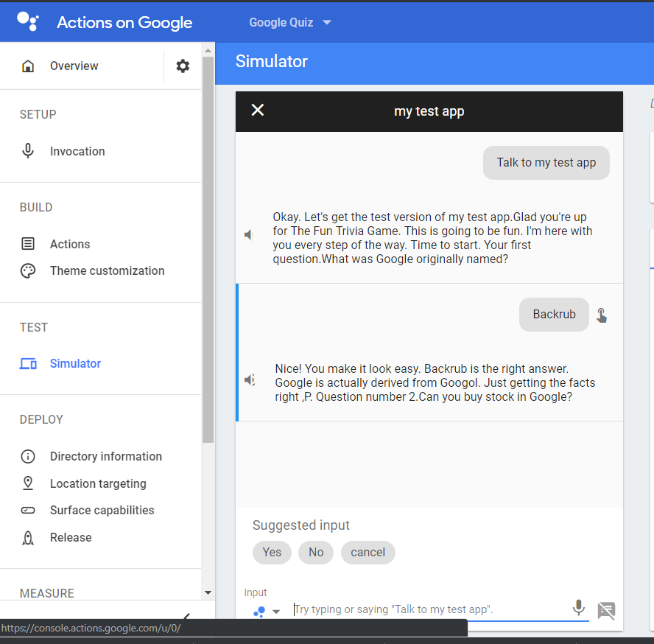Click the 'Nice! You make it look easy' response
Screen dimensions: 654x644
(x=435, y=382)
